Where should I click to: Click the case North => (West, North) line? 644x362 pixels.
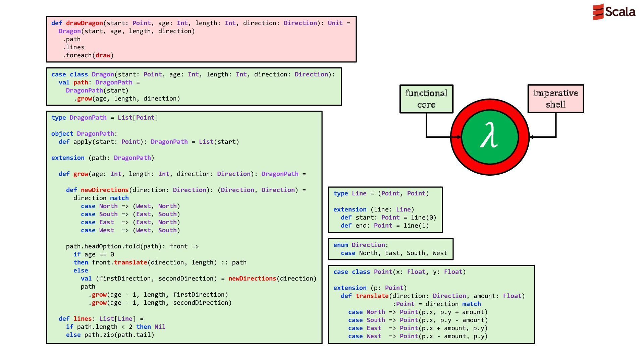pos(130,206)
